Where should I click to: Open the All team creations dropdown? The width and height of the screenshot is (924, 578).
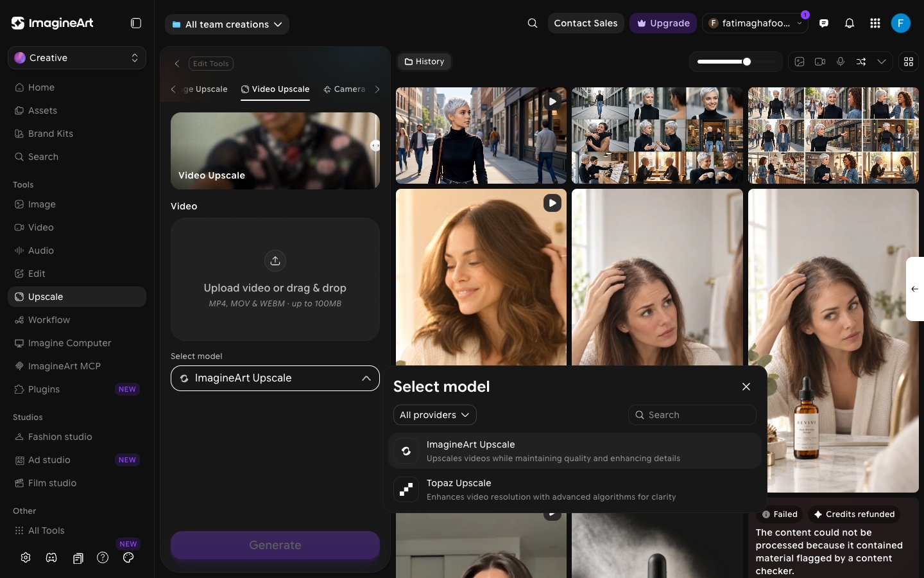227,24
